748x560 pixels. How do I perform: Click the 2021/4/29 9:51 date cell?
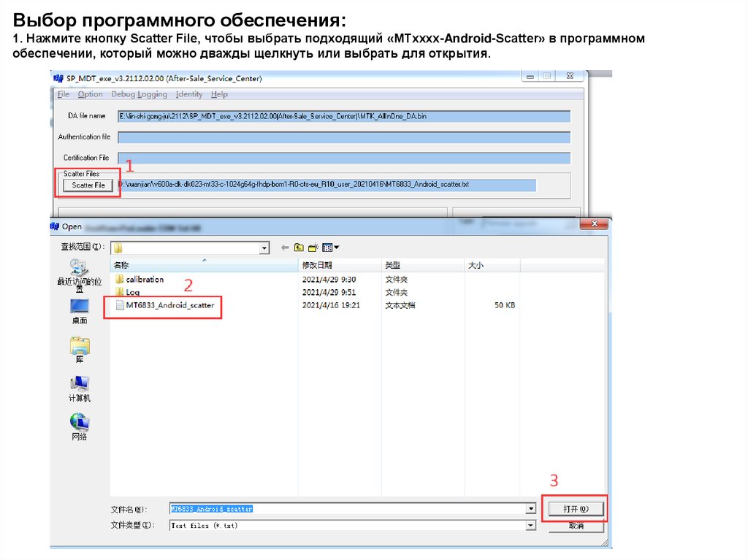[x=329, y=292]
